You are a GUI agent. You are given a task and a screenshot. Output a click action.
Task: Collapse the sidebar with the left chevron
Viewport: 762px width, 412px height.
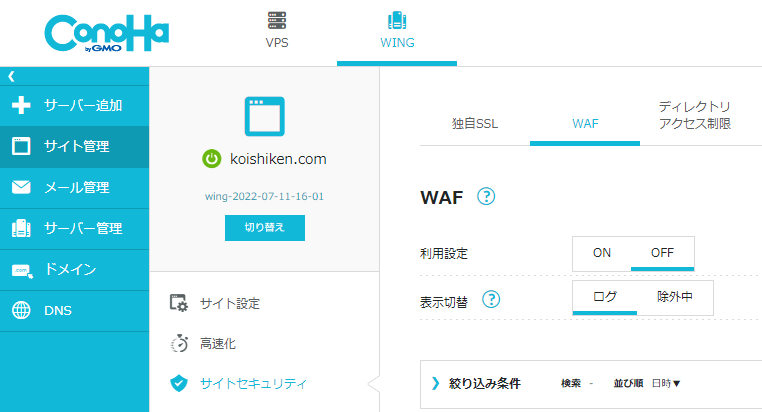(11, 76)
